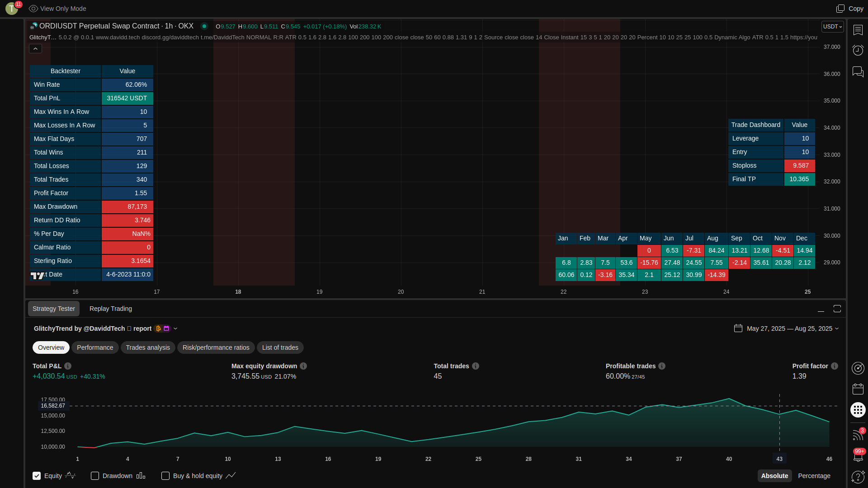Open the user profile avatar with notifications
Screen dimensions: 868x488
coord(12,8)
